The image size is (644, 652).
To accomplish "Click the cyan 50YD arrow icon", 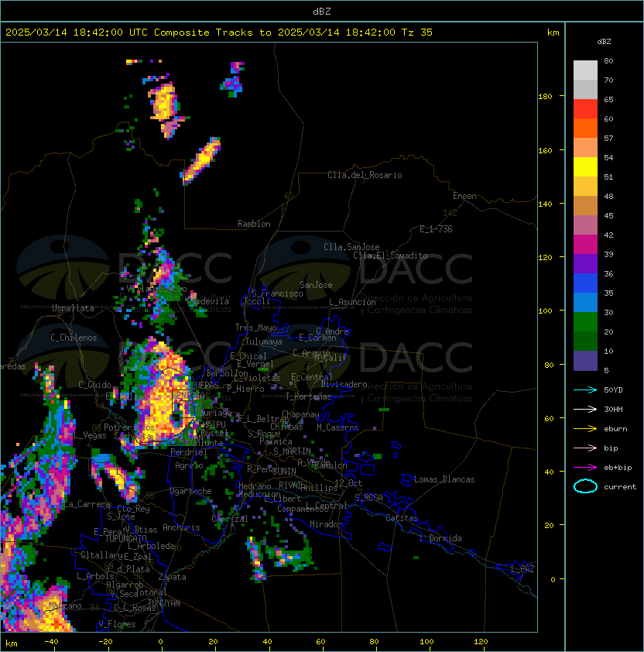I will click(585, 389).
